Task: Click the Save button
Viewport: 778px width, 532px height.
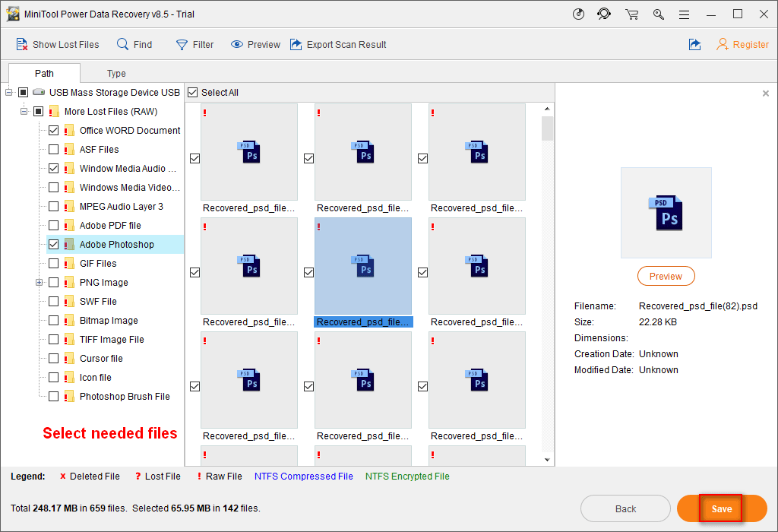Action: 722,508
